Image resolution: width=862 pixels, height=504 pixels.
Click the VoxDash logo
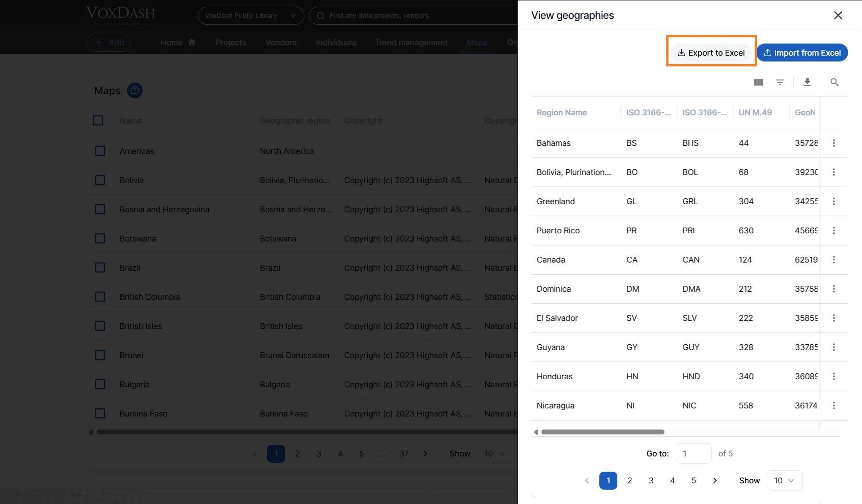point(121,15)
